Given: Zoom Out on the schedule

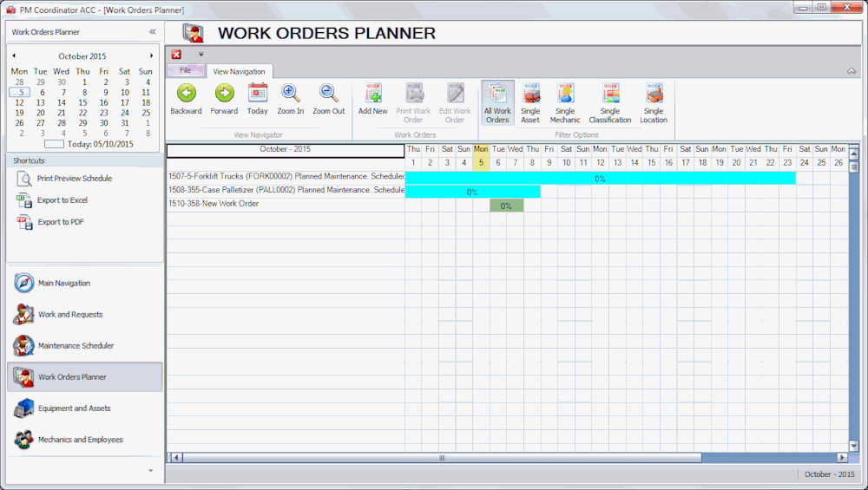Looking at the screenshot, I should 328,94.
